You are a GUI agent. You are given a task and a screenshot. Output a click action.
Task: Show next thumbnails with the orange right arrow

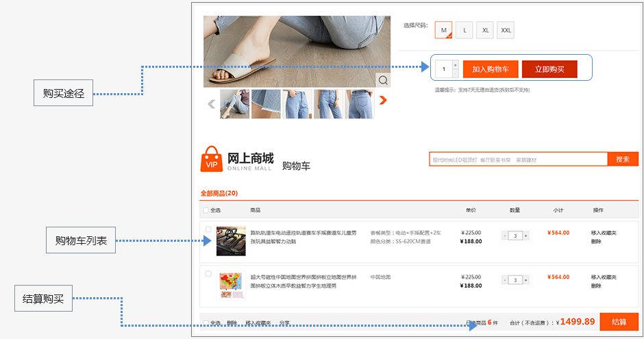(x=383, y=100)
